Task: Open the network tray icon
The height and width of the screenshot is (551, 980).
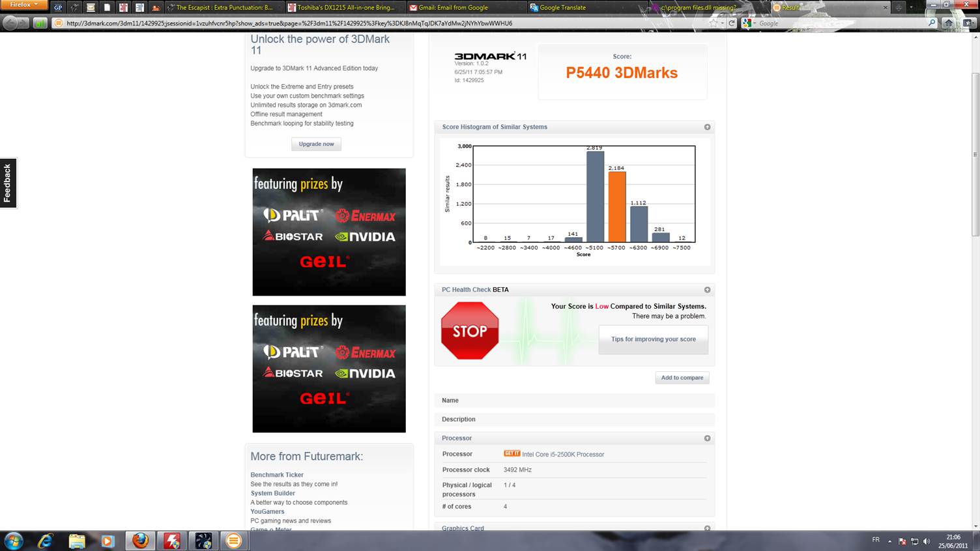Action: coord(914,541)
